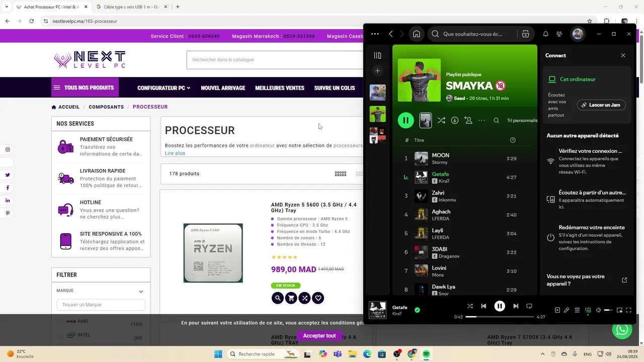This screenshot has width=644, height=362.
Task: Invite collaborators to SMAYKA playlist
Action: coord(468,120)
